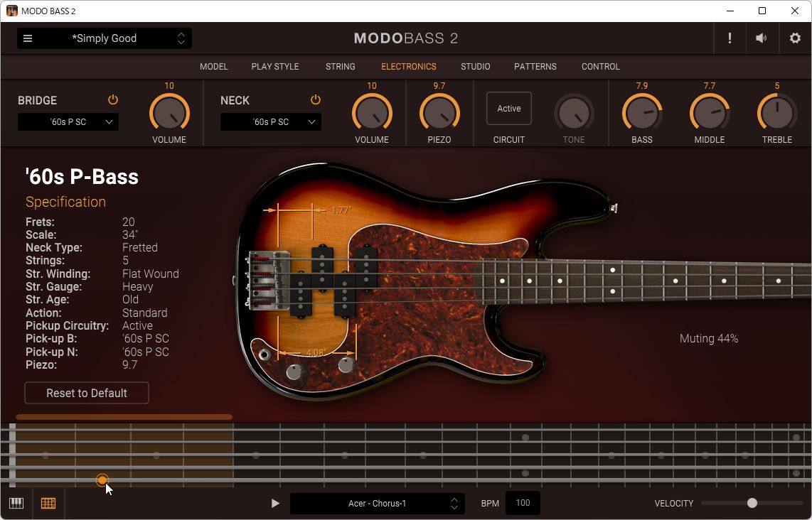Toggle the Bridge pickup power button
The image size is (812, 520).
tap(113, 100)
